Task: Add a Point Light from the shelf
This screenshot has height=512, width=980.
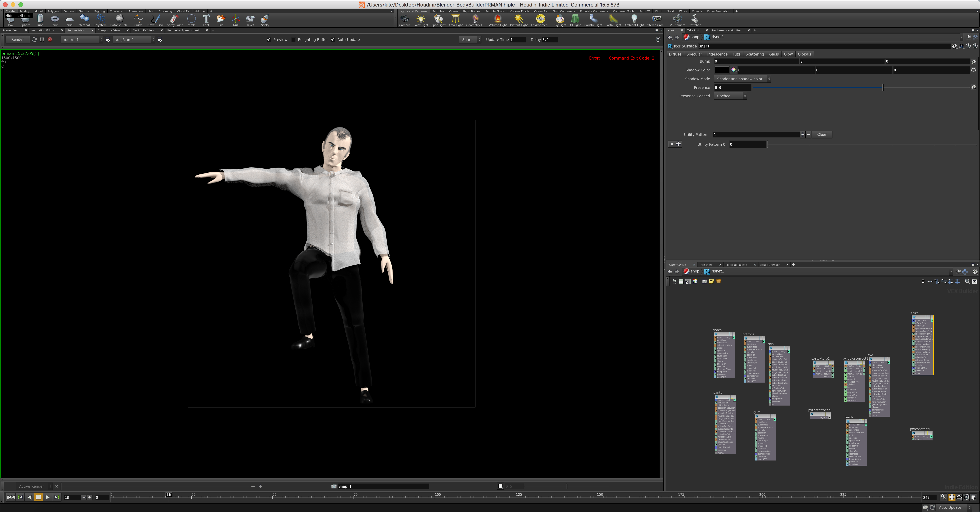Action: pos(421,20)
